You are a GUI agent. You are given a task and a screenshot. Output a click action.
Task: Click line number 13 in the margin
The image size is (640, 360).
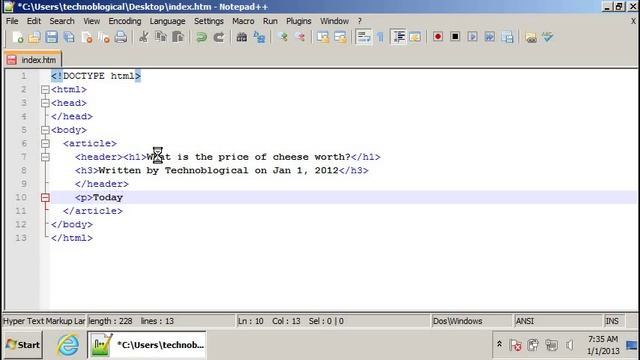click(x=21, y=238)
